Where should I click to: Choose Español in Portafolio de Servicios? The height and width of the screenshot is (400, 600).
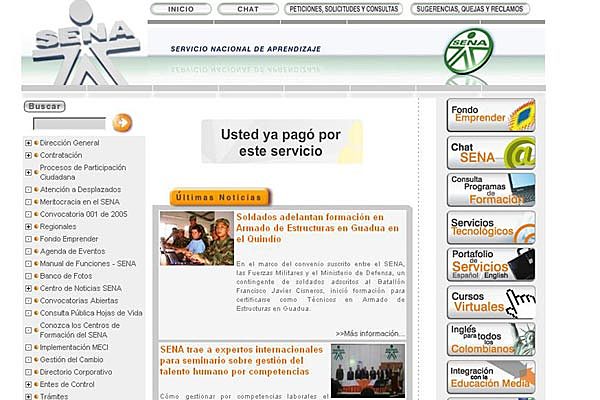[465, 276]
